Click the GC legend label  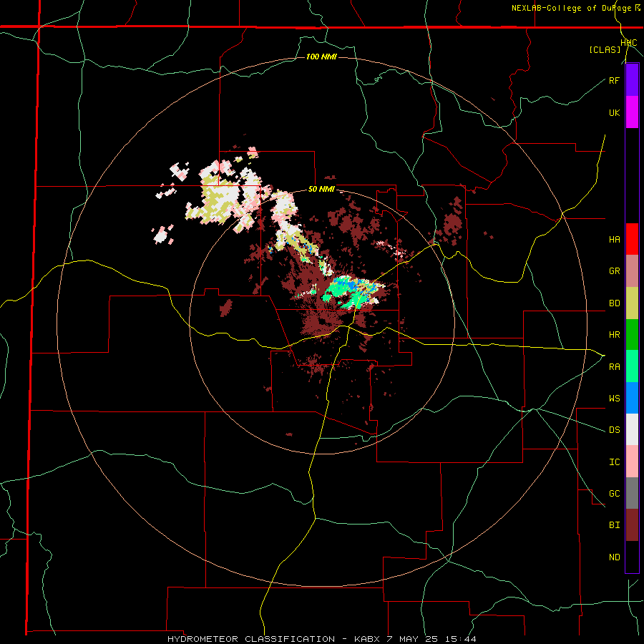click(x=614, y=494)
